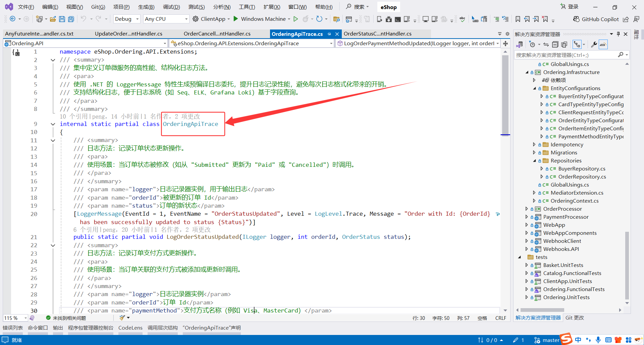Image resolution: width=644 pixels, height=345 pixels.
Task: Open the tab window settings gear icon
Action: (507, 34)
